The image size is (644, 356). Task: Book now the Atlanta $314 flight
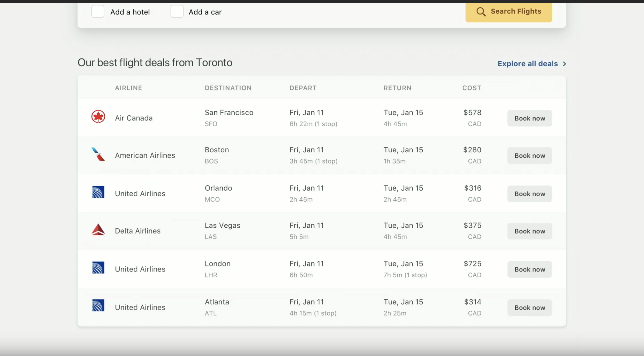(x=530, y=308)
